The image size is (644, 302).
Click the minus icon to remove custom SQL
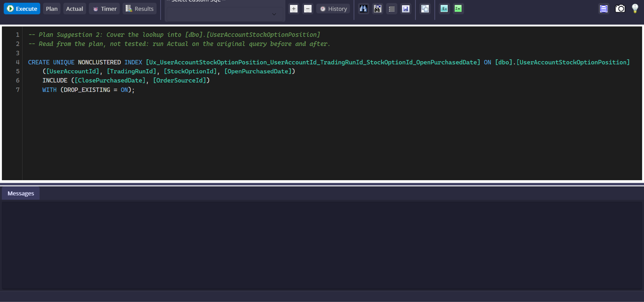[x=308, y=9]
